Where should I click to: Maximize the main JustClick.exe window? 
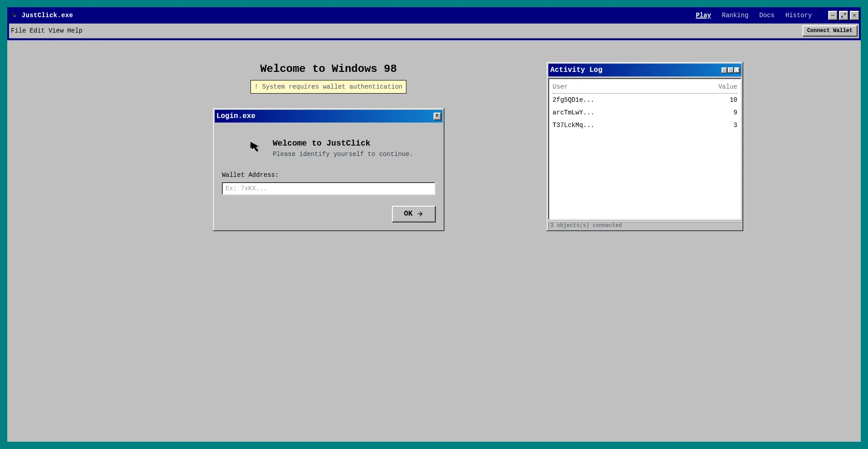tap(843, 15)
